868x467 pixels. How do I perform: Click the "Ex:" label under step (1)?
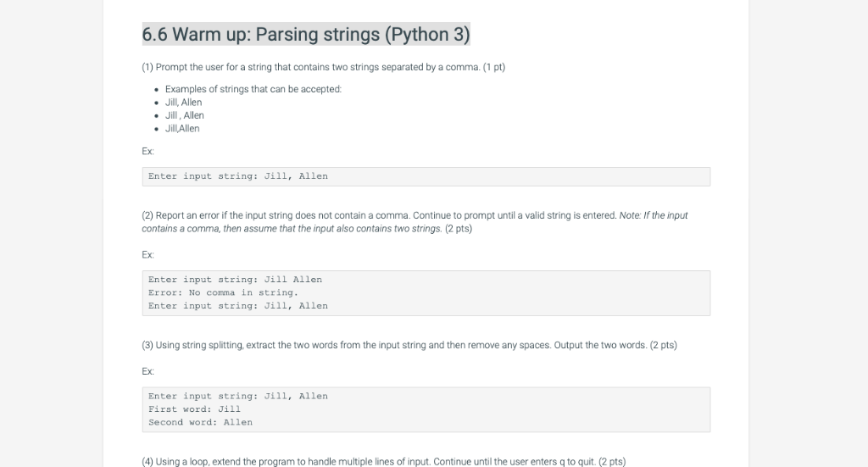pos(148,153)
